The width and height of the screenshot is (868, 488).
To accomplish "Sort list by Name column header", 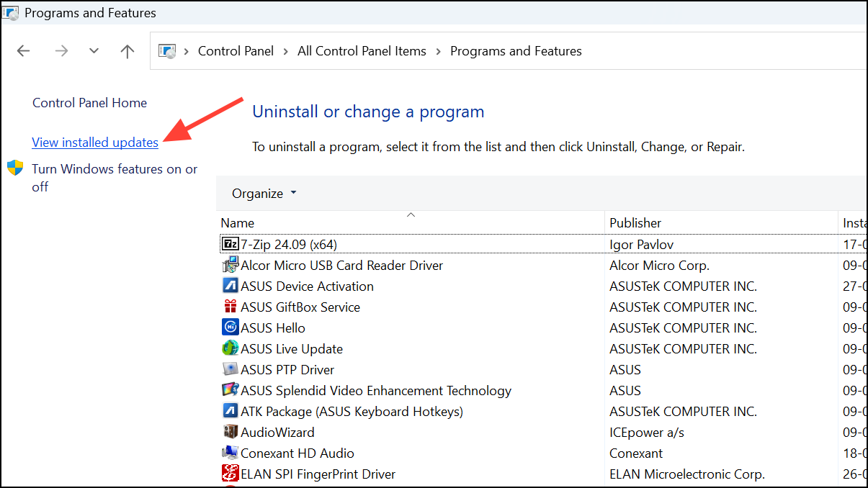I will 411,222.
